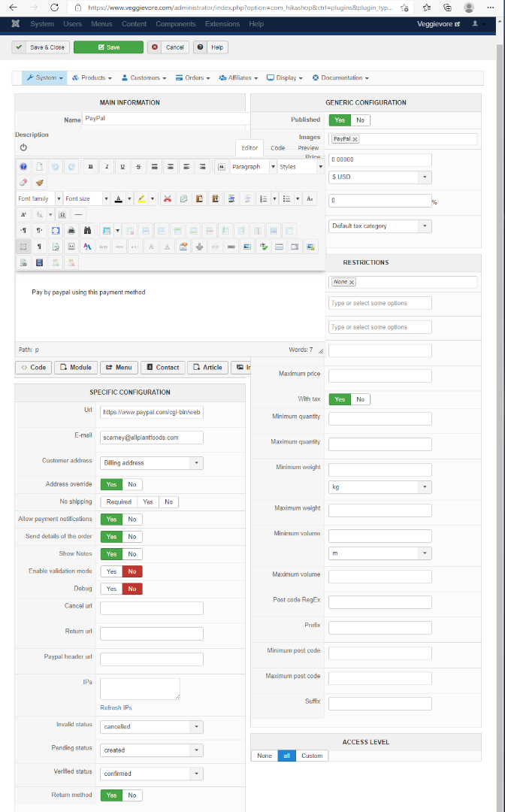Open the Products menu
This screenshot has width=505, height=812.
coord(92,77)
